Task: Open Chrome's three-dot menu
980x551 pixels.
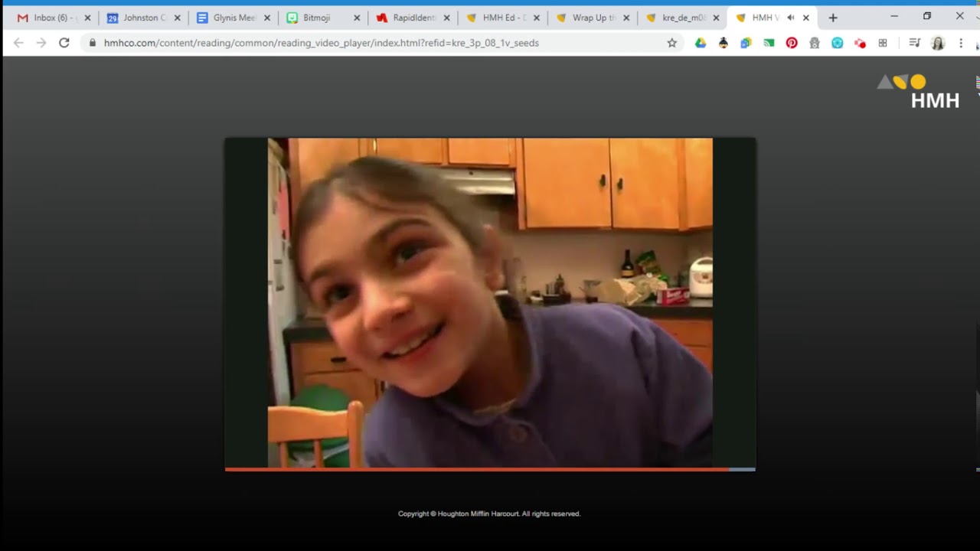Action: click(961, 43)
